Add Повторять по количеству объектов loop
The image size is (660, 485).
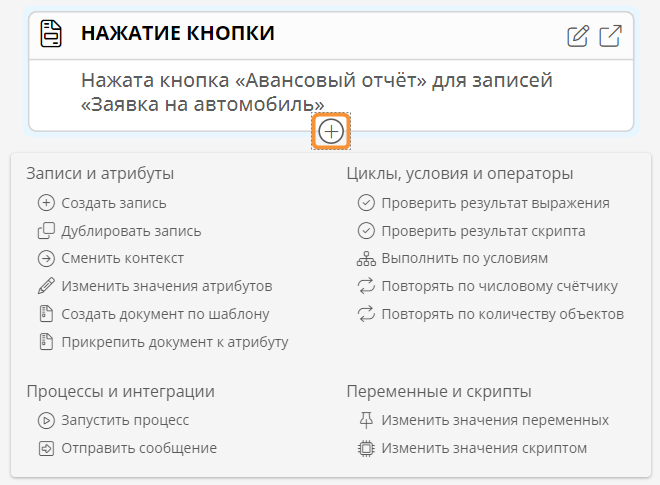503,314
